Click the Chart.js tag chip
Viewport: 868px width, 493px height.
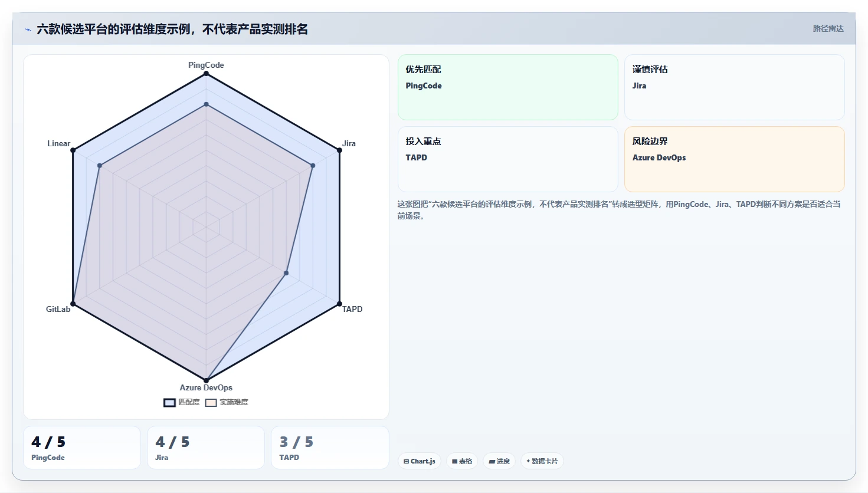coord(420,461)
